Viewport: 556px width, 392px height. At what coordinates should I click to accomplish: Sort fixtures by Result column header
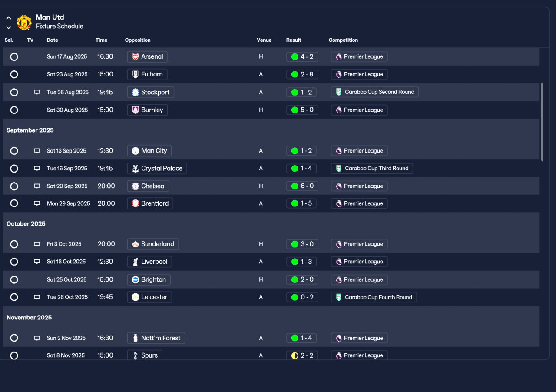(294, 40)
